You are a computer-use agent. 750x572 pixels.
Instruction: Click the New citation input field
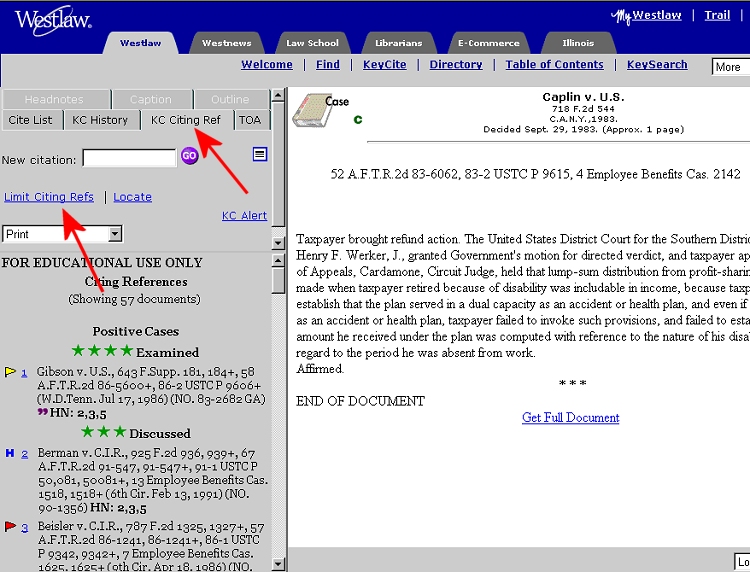(x=130, y=157)
